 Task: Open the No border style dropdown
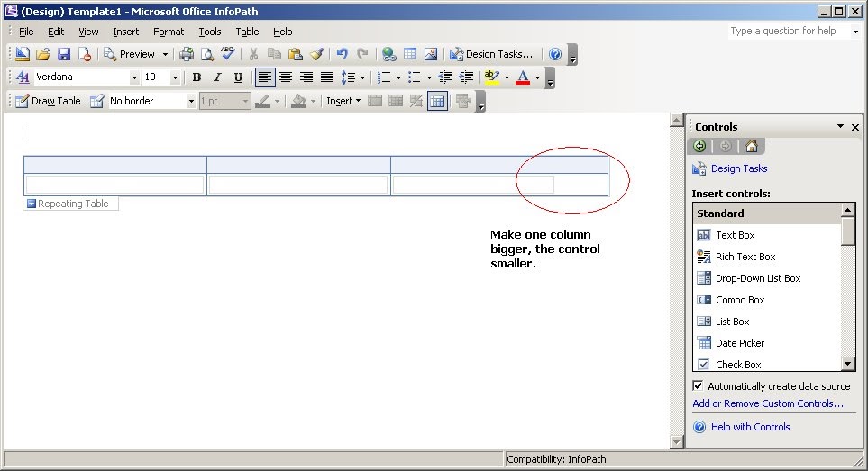point(191,101)
